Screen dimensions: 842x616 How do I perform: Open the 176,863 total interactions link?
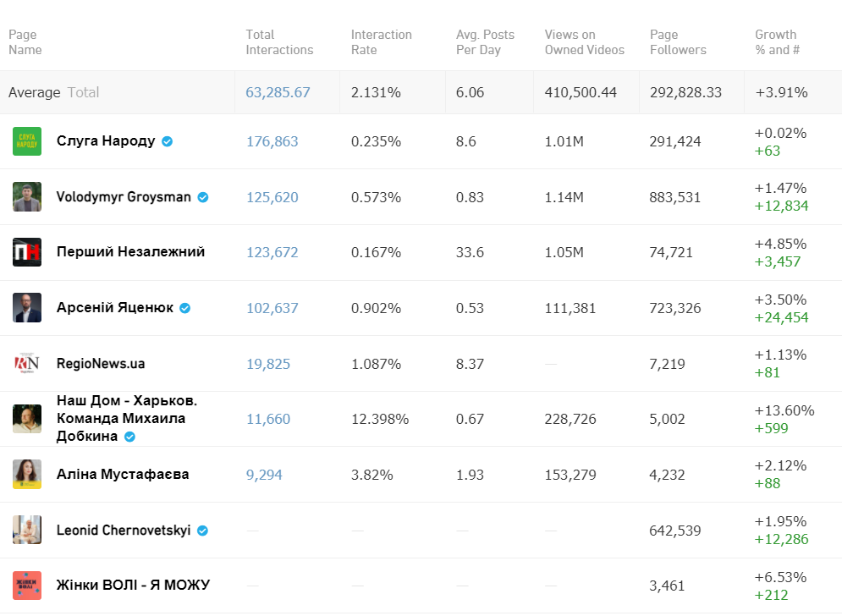click(x=272, y=141)
